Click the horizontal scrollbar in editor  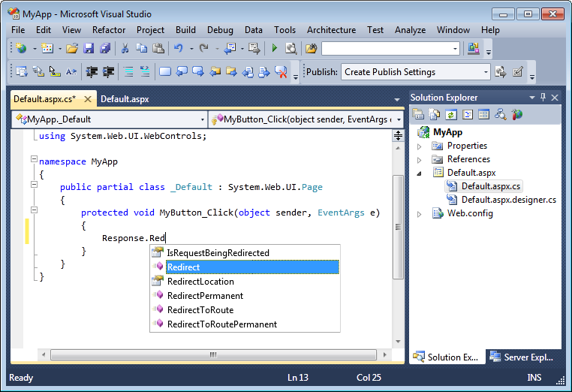(213, 354)
